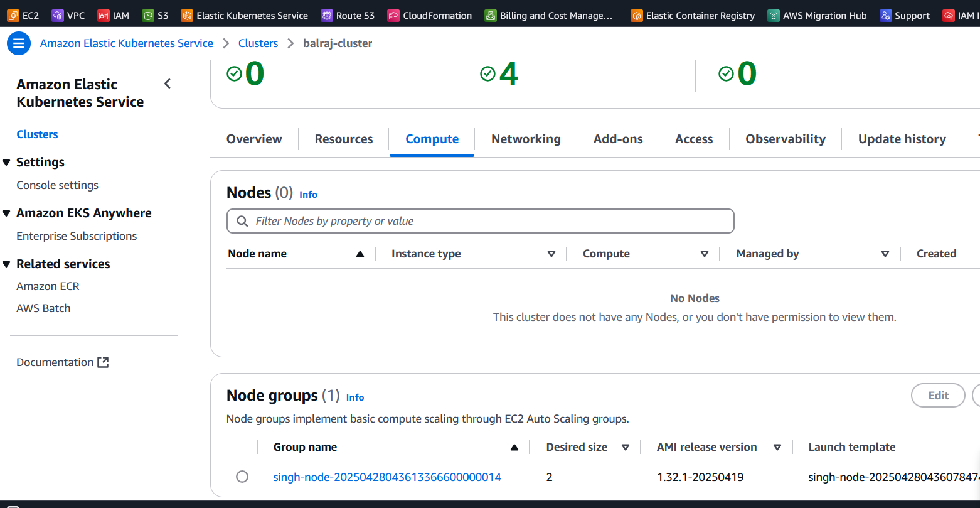Collapse the Related services section
The image size is (980, 508).
pos(6,264)
